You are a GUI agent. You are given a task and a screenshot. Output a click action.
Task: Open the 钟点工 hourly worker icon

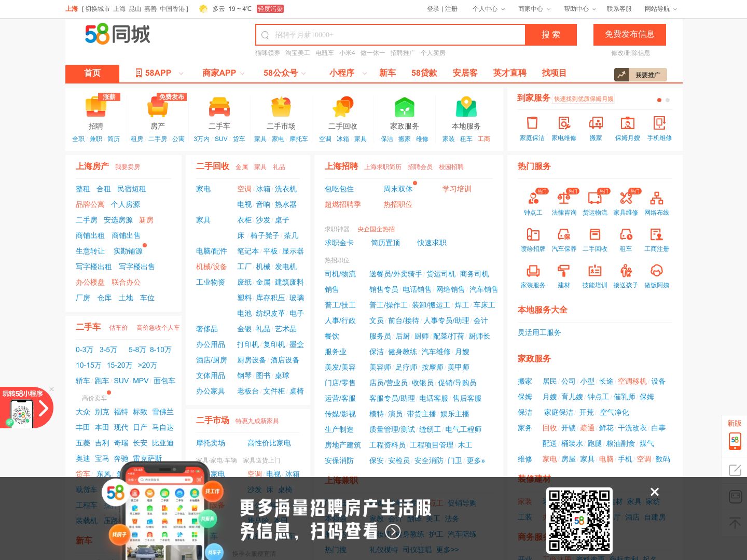pyautogui.click(x=533, y=198)
